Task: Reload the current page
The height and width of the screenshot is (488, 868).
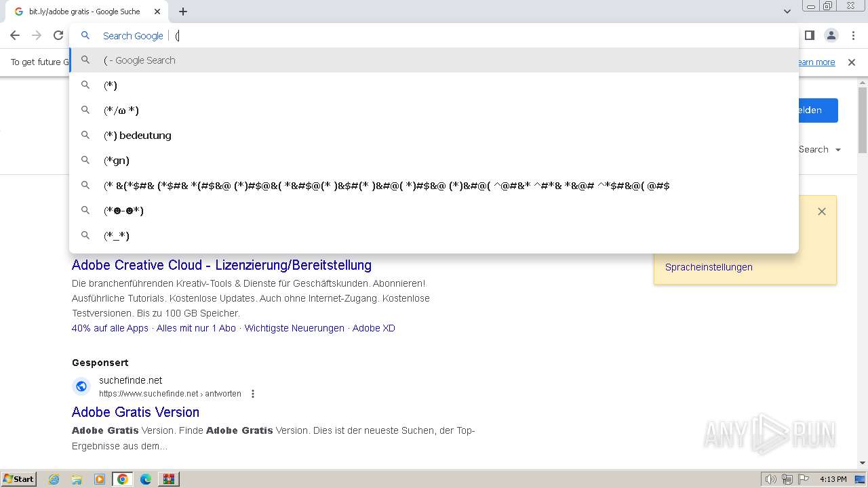Action: pyautogui.click(x=58, y=35)
